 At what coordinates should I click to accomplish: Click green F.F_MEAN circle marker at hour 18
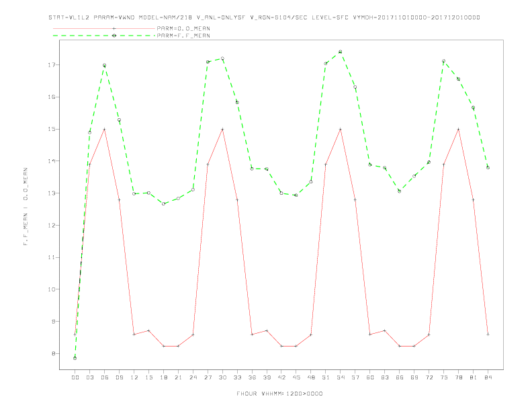point(163,203)
